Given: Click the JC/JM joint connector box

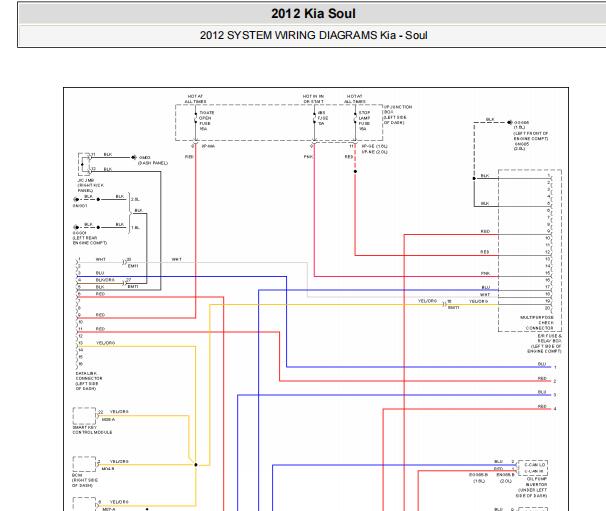Looking at the screenshot, I should point(84,164).
